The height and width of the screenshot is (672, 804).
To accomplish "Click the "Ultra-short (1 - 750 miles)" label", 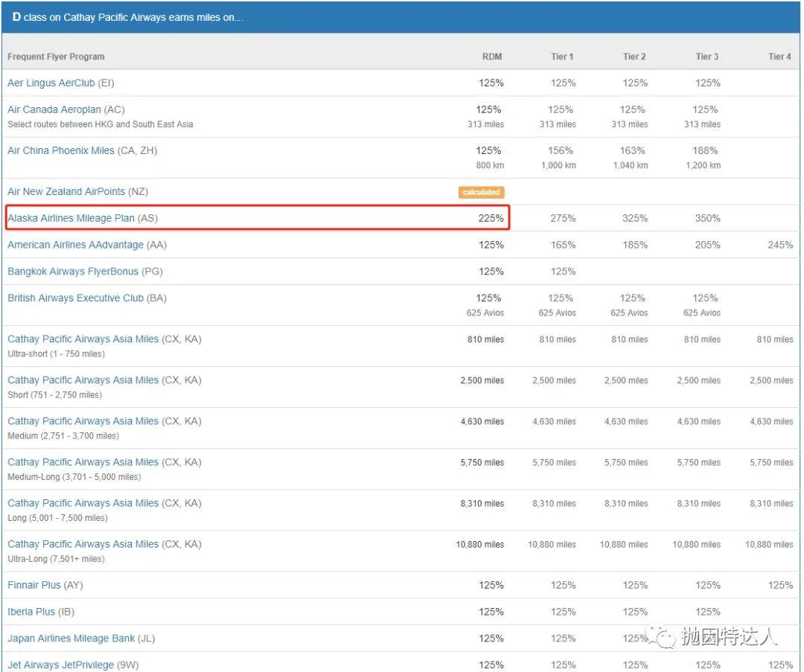I will [56, 354].
